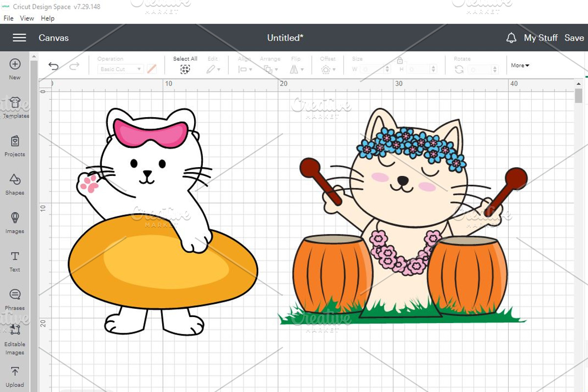Click the Canvas label in header
Screen dimensions: 588x392
[53, 38]
